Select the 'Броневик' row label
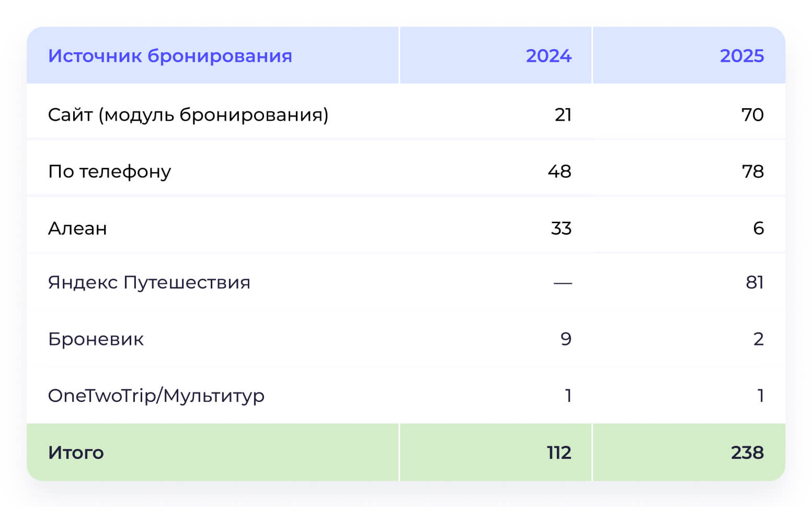This screenshot has width=812, height=507. pyautogui.click(x=96, y=339)
